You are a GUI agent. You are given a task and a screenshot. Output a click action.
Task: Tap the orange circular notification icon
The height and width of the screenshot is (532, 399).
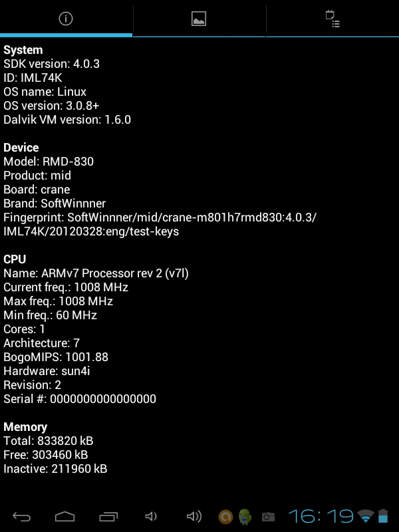(x=225, y=517)
